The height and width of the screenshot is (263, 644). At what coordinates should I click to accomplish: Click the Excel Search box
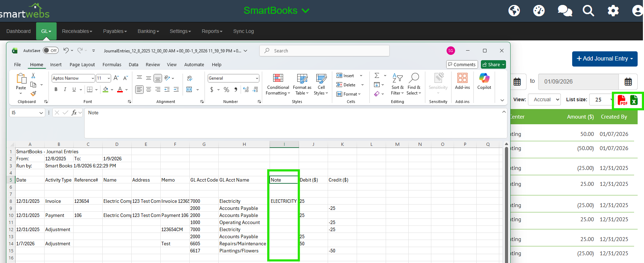[x=324, y=51]
